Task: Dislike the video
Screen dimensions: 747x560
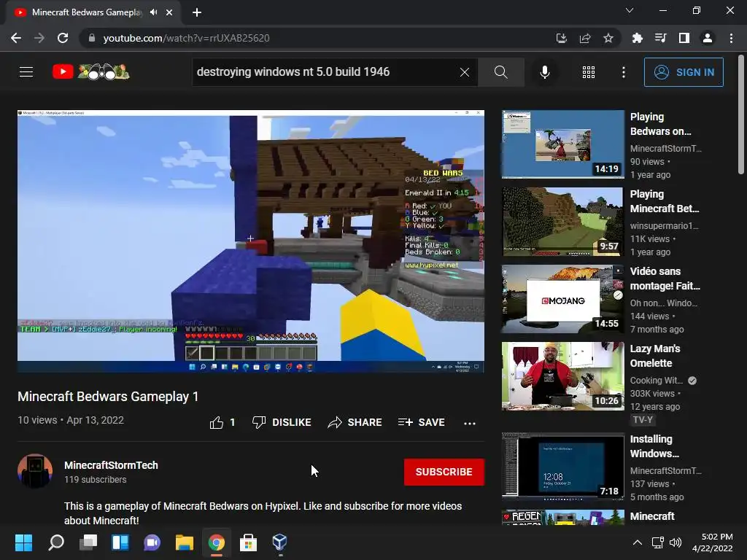Action: [282, 422]
